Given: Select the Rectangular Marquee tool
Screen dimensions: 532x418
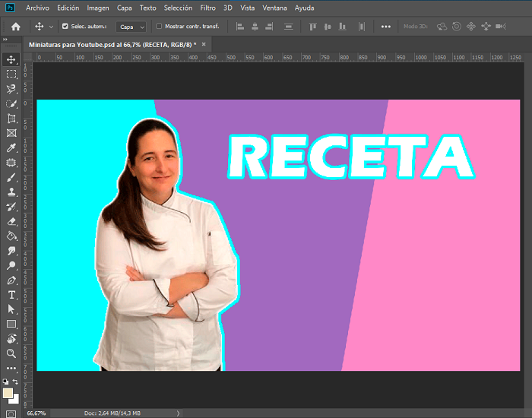Looking at the screenshot, I should 11,74.
